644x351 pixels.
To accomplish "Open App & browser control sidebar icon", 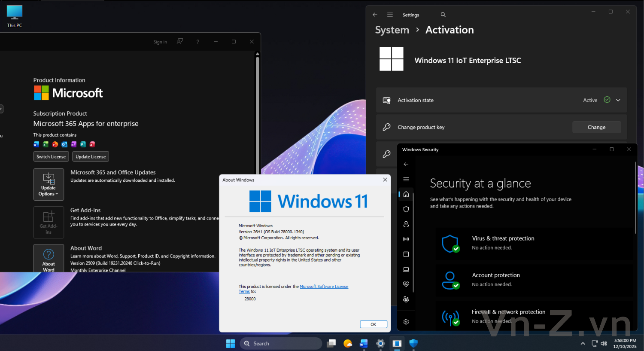I will coord(406,254).
